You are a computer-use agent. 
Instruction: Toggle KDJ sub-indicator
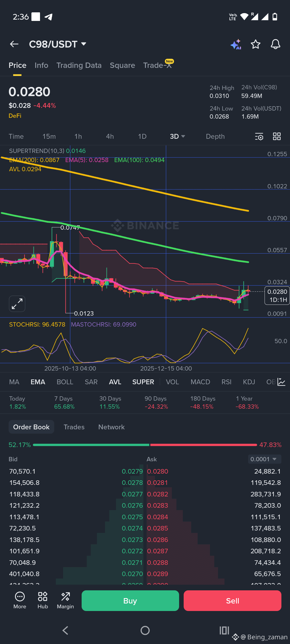tap(249, 382)
